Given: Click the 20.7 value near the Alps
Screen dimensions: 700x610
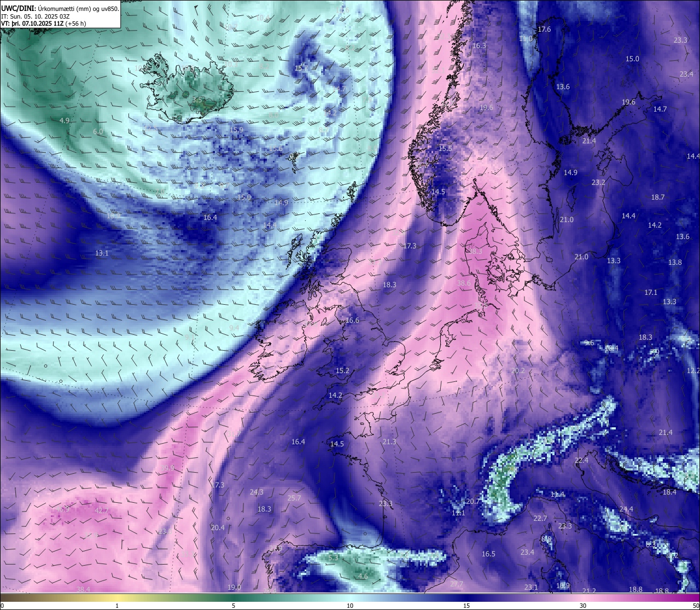Looking at the screenshot, I should [472, 502].
